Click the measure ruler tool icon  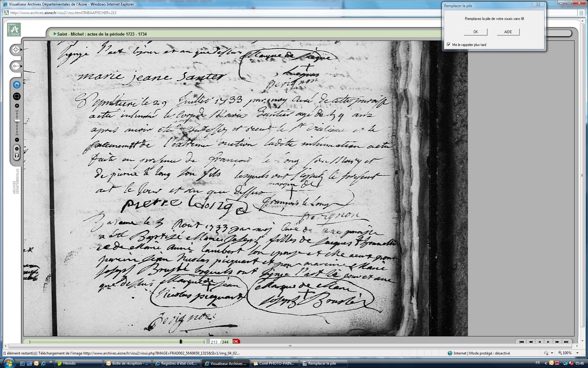[x=16, y=66]
